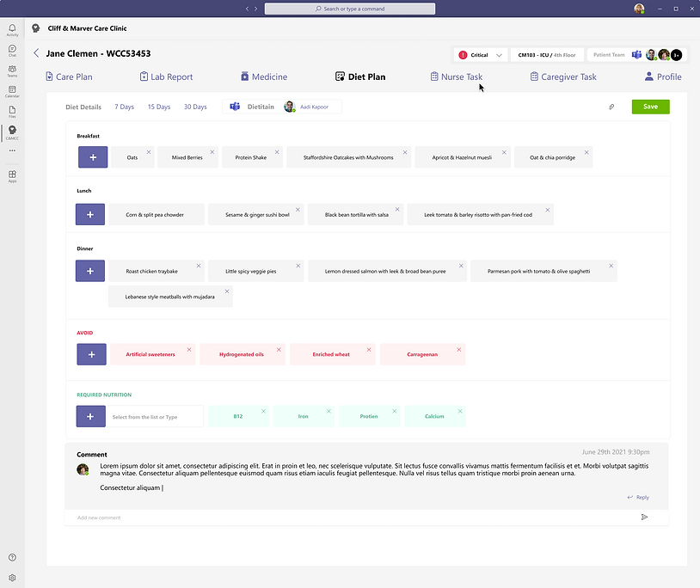The height and width of the screenshot is (588, 700).
Task: Remove Protien from required nutrition
Action: (x=395, y=411)
